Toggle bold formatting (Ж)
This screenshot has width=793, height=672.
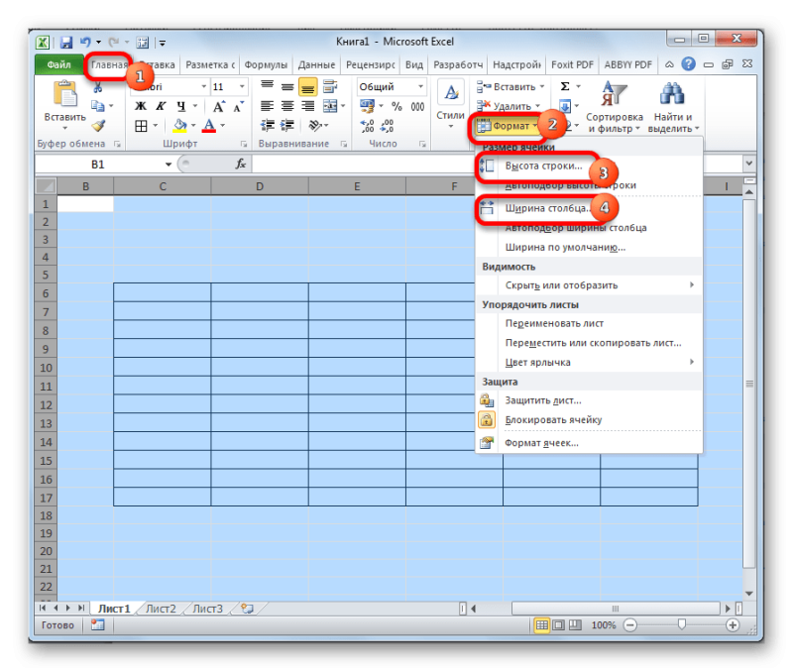click(140, 106)
